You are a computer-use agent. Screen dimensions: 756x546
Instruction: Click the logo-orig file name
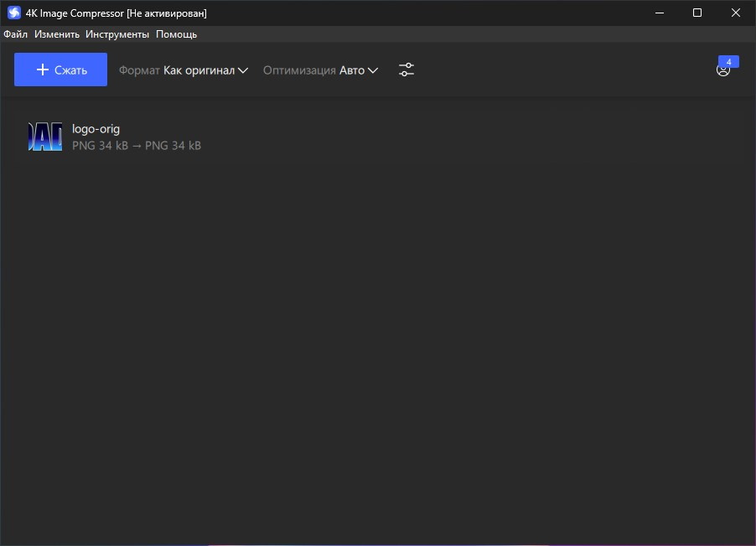pyautogui.click(x=96, y=129)
